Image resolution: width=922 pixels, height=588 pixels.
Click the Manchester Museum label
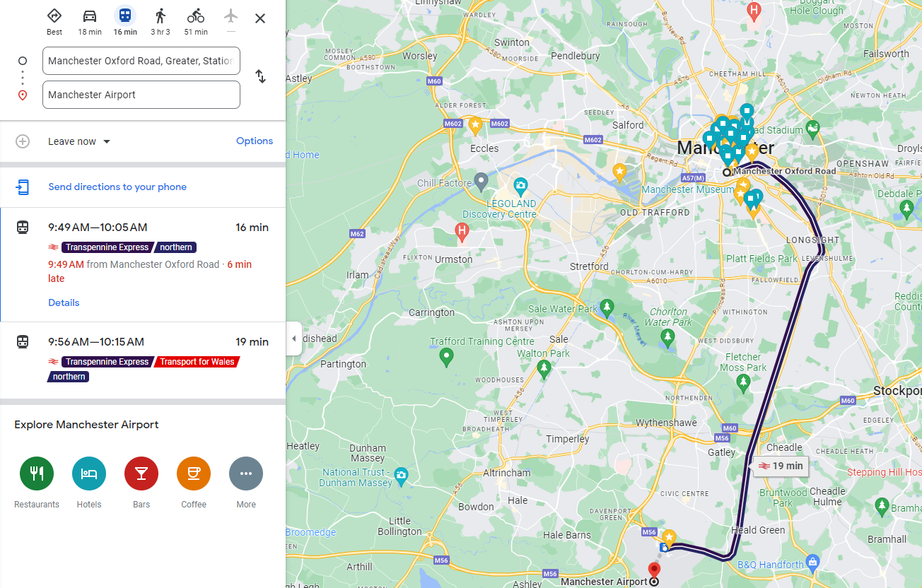687,189
